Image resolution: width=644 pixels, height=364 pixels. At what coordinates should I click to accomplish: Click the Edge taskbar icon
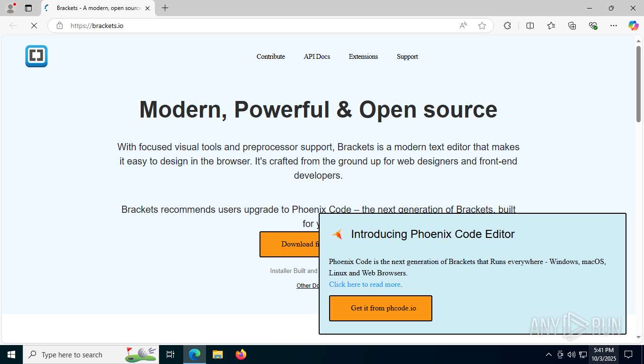click(x=195, y=355)
